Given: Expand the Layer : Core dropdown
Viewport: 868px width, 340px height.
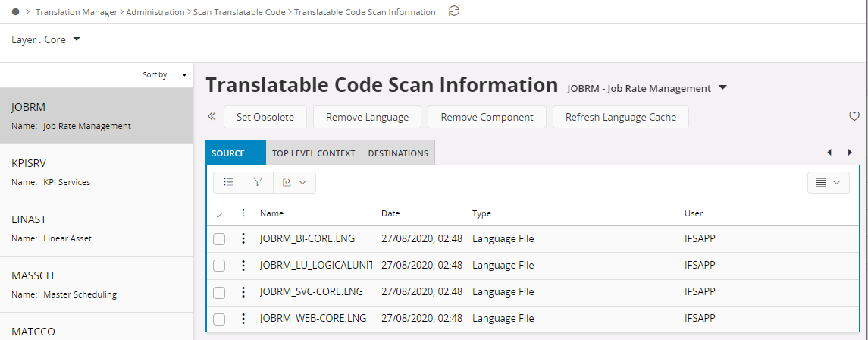Looking at the screenshot, I should [x=47, y=40].
